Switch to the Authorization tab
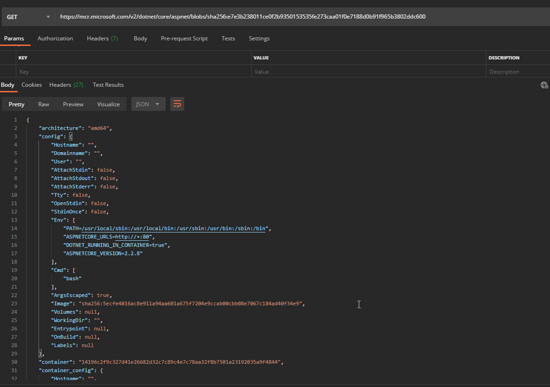The image size is (550, 387). coord(55,39)
